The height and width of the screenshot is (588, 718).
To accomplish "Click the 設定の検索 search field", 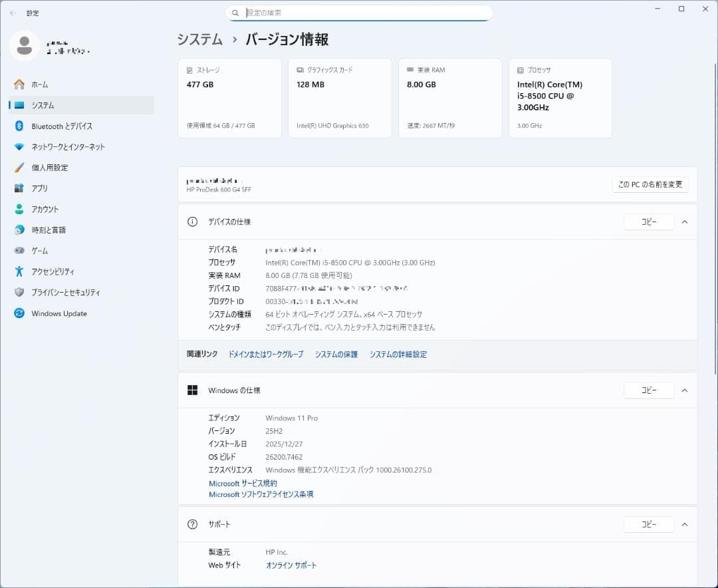I will (359, 13).
